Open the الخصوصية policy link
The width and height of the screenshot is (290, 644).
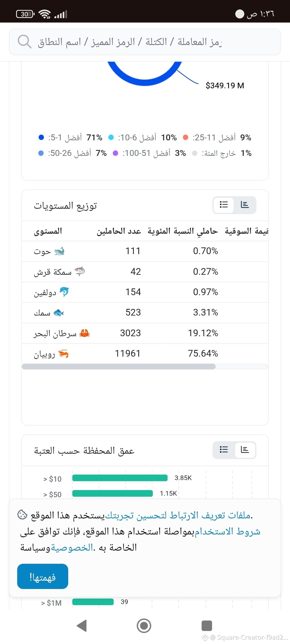click(x=72, y=547)
